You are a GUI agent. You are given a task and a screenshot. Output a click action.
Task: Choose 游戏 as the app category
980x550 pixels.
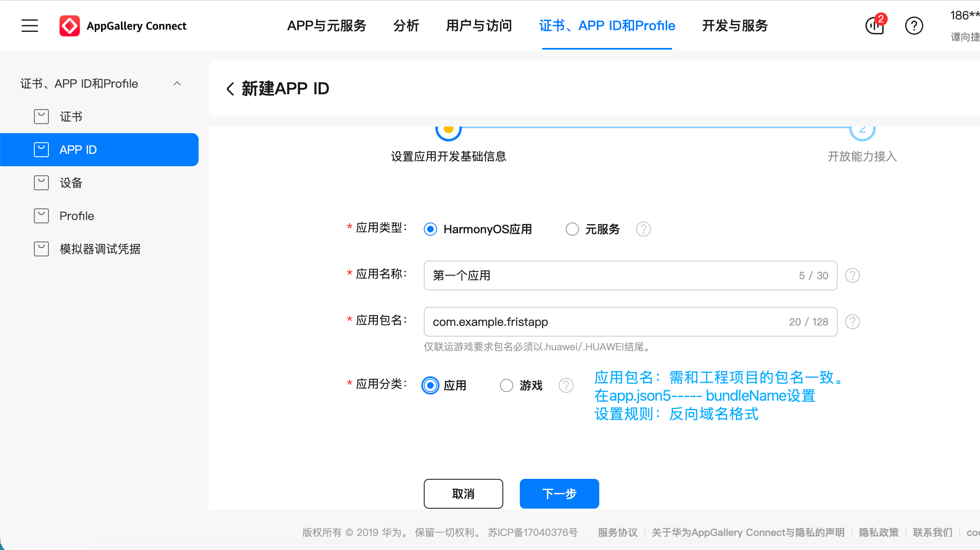click(506, 385)
